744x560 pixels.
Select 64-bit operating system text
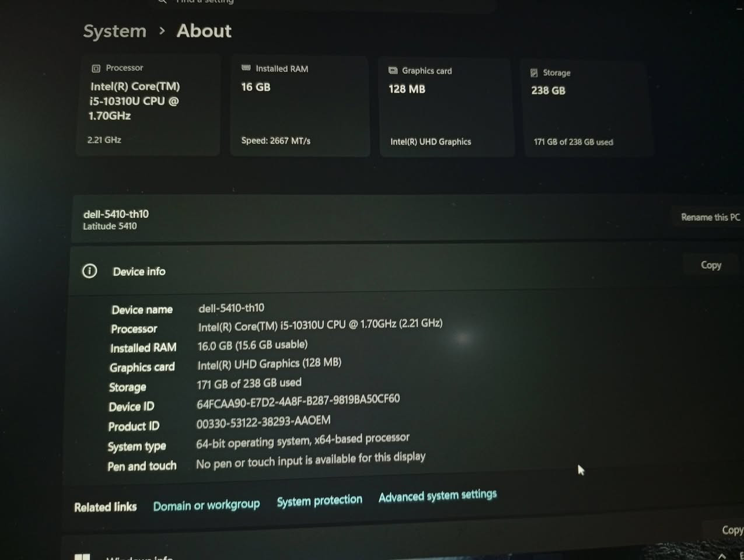pyautogui.click(x=302, y=440)
